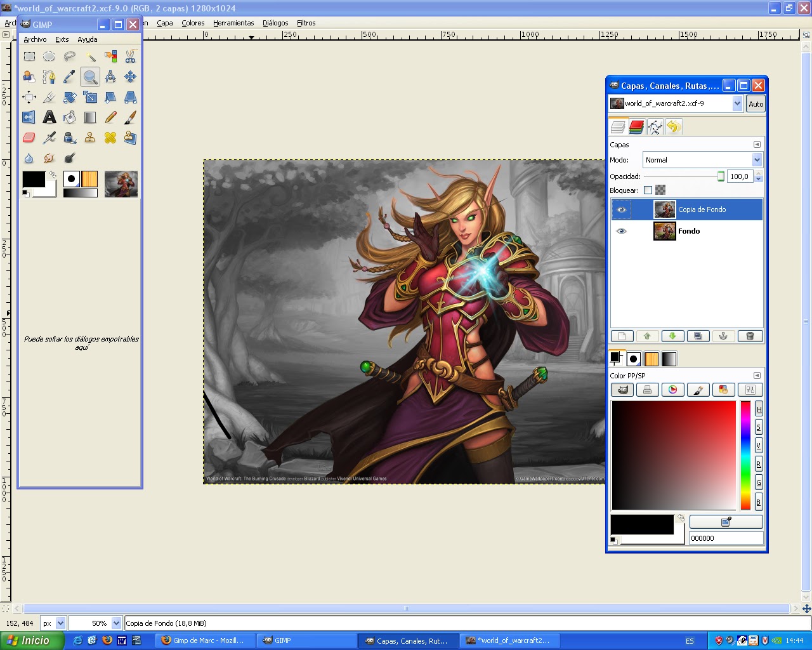Open the px unit dropdown in status bar
The width and height of the screenshot is (812, 650).
coord(53,623)
